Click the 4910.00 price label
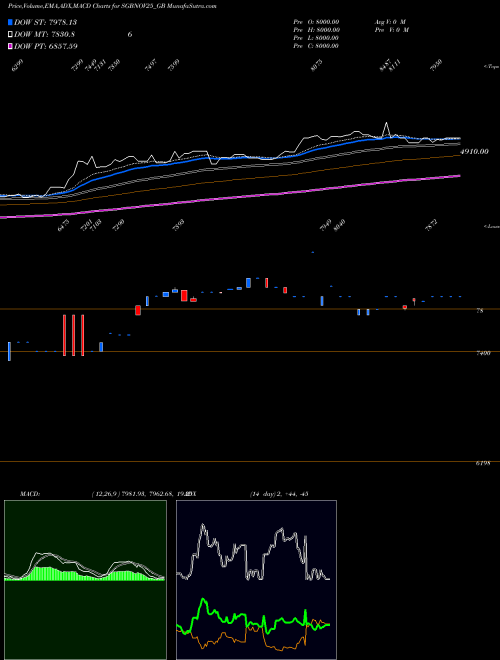Viewport: 500px width, 660px height. (474, 152)
